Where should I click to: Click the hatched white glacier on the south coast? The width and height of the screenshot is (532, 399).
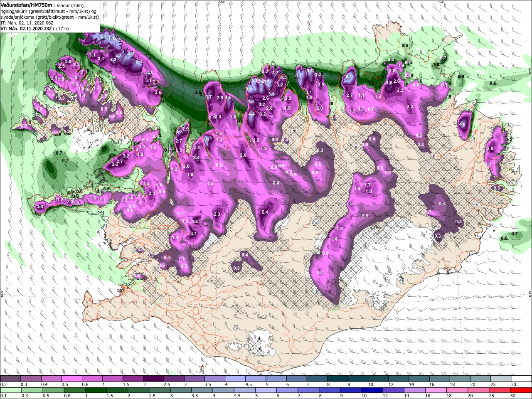(x=261, y=343)
